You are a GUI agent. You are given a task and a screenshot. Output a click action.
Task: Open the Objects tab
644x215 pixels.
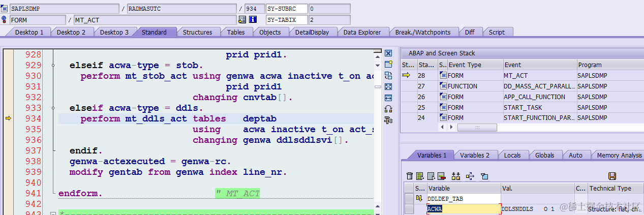270,32
